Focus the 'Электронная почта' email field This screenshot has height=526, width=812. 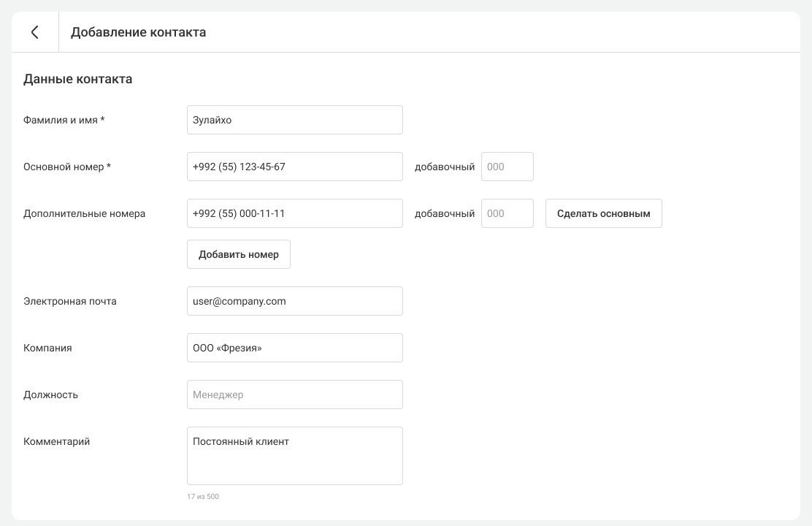click(x=294, y=301)
